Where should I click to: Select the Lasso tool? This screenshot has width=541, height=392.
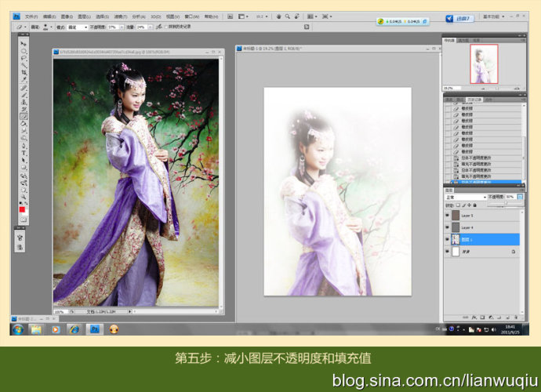(24, 58)
